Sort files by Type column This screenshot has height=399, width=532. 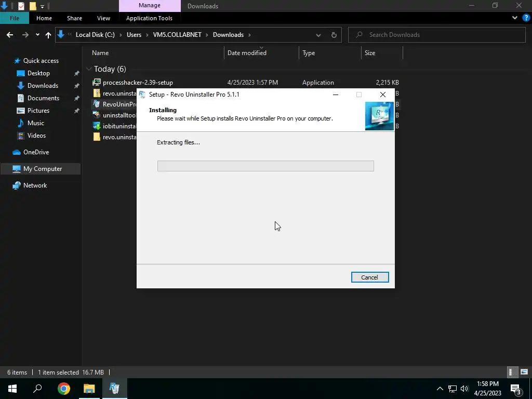[309, 53]
